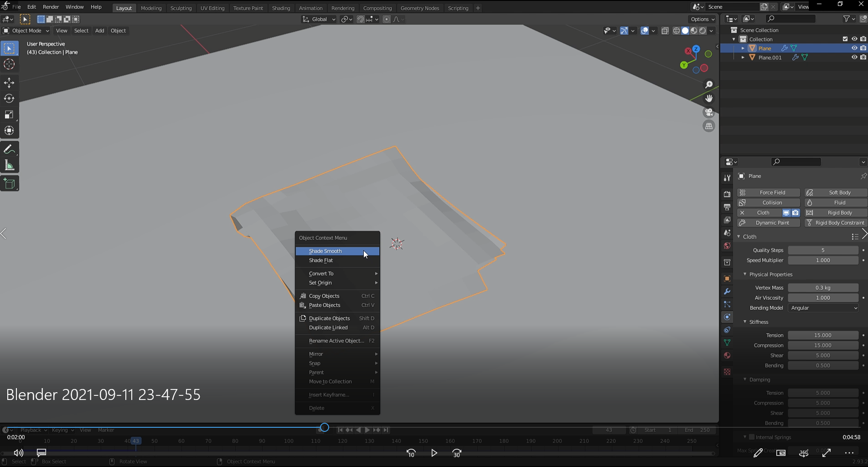
Task: Open the Output properties tab
Action: (x=727, y=207)
